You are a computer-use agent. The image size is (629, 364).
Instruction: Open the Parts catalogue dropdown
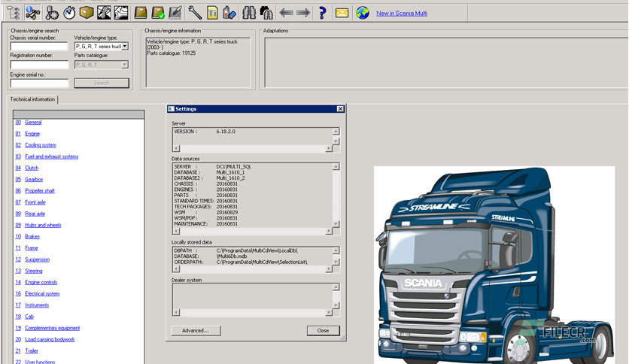[x=125, y=65]
